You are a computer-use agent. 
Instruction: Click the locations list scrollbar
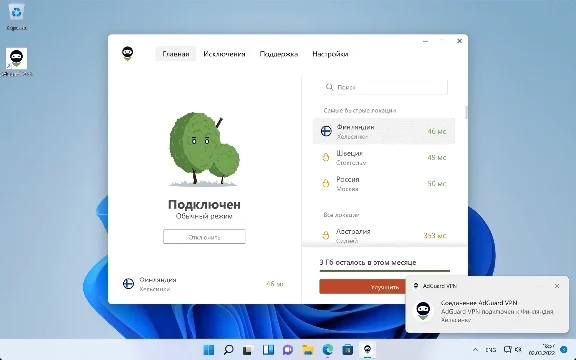pyautogui.click(x=466, y=112)
